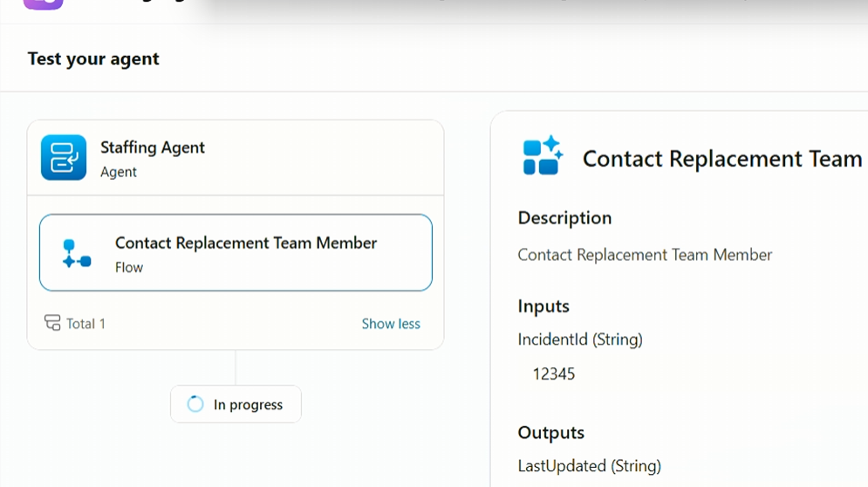Screen dimensions: 868x487
Task: Click the In progress spinner icon
Action: click(195, 404)
